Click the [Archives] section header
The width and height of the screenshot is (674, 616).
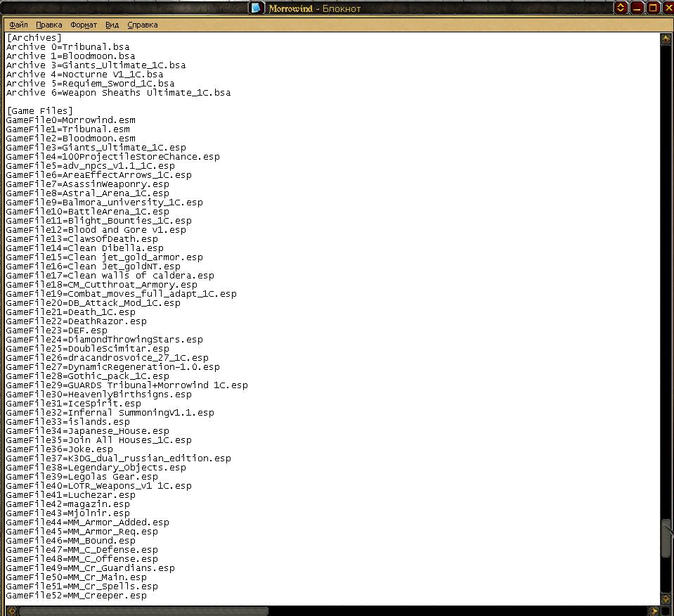point(34,38)
